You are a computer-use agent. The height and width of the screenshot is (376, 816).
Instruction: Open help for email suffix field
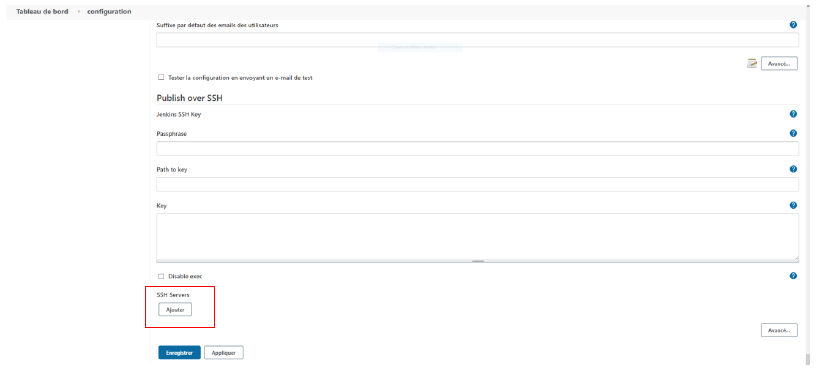(x=793, y=24)
